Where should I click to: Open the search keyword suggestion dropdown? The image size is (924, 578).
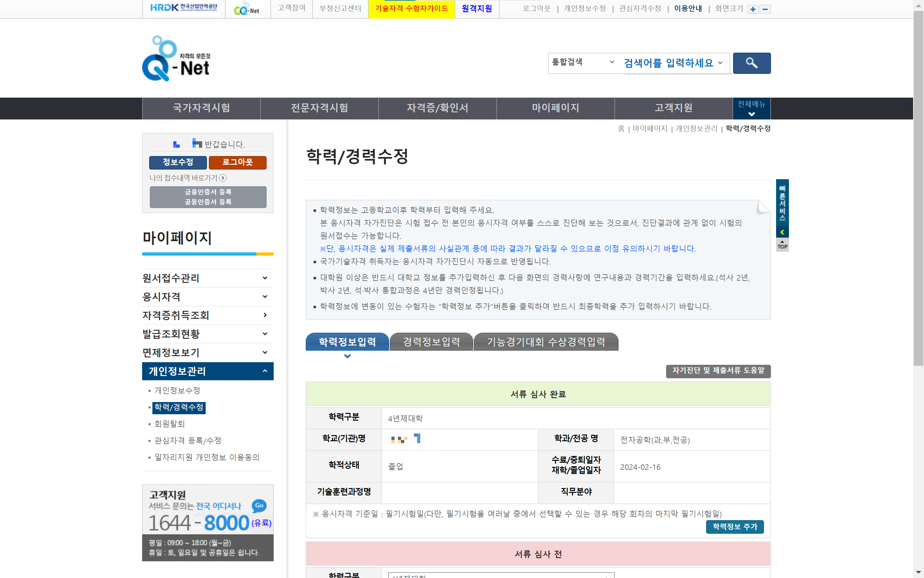tap(720, 63)
